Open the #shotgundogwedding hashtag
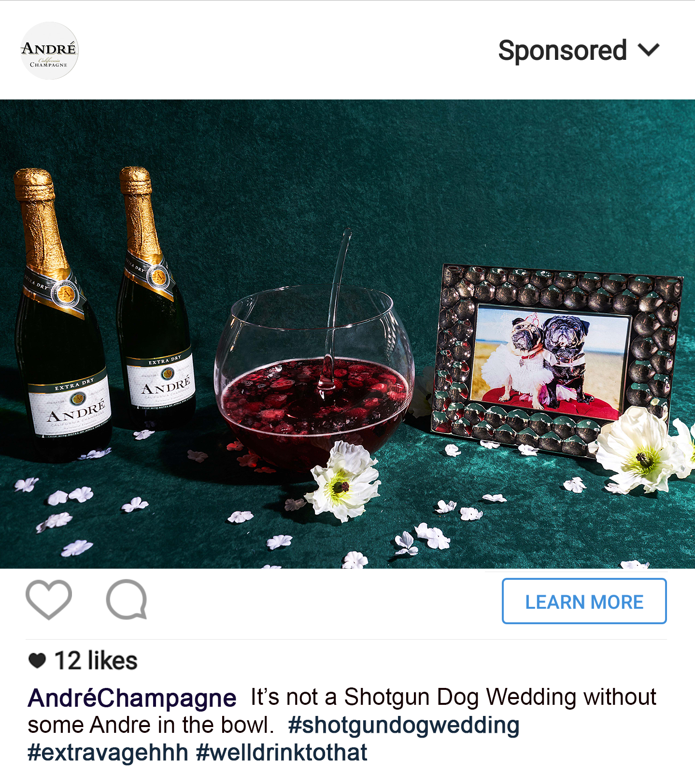 (404, 725)
